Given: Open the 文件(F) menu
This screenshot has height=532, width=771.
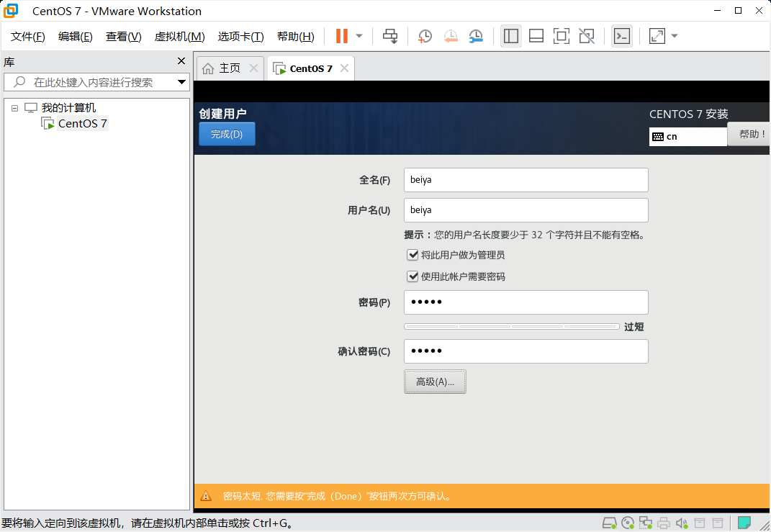Looking at the screenshot, I should [27, 37].
